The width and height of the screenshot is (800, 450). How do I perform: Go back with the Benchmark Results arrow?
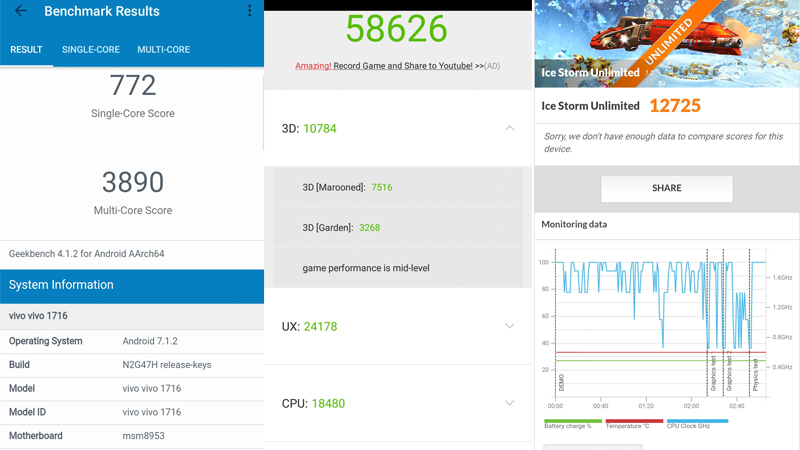21,11
